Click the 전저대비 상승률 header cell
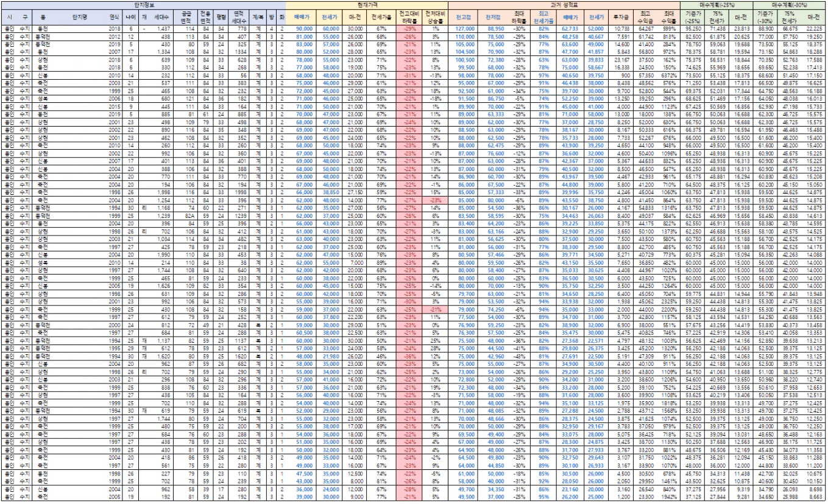The image size is (828, 504). tap(434, 17)
